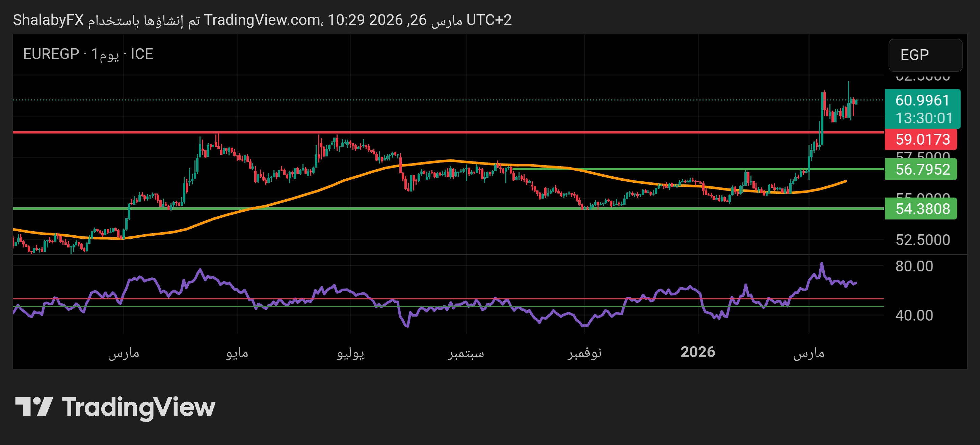The height and width of the screenshot is (445, 980).
Task: Click the 40.00 RSI scale label
Action: (x=914, y=316)
